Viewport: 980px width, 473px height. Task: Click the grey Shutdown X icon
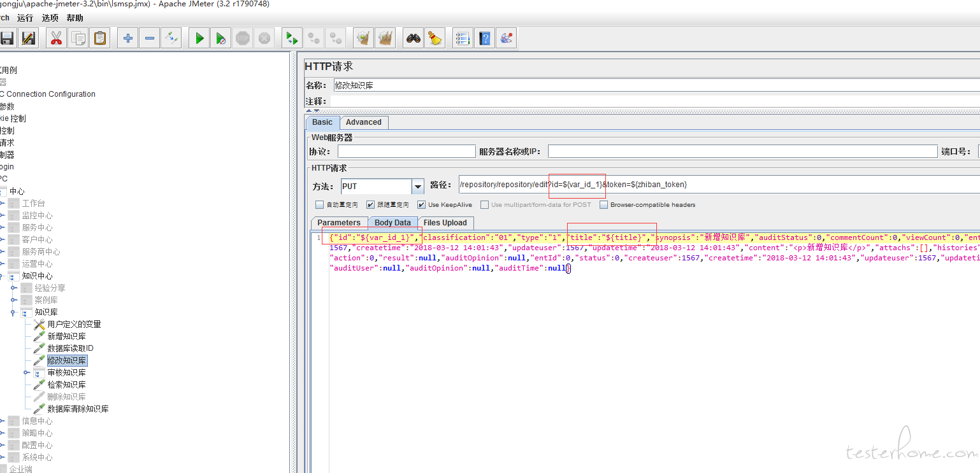tap(264, 38)
